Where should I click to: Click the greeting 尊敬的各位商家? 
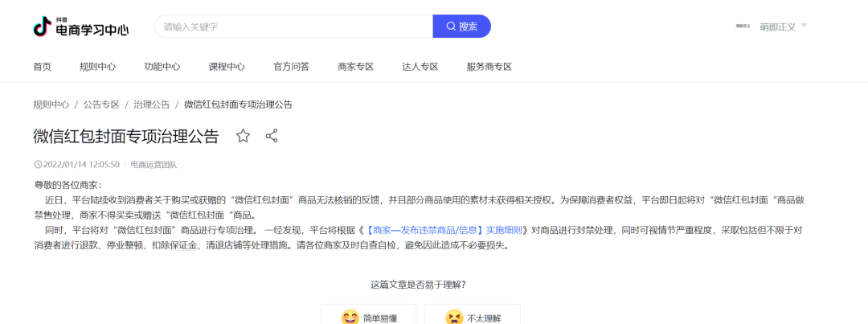(x=68, y=184)
